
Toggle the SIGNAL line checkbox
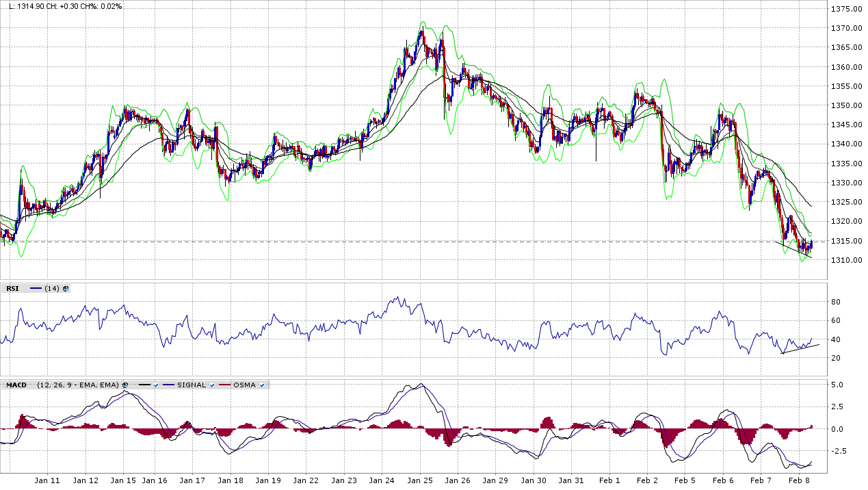[212, 385]
